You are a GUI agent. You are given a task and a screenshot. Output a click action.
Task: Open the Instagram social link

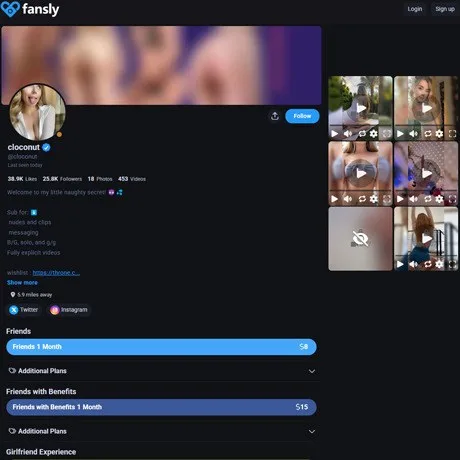click(69, 310)
